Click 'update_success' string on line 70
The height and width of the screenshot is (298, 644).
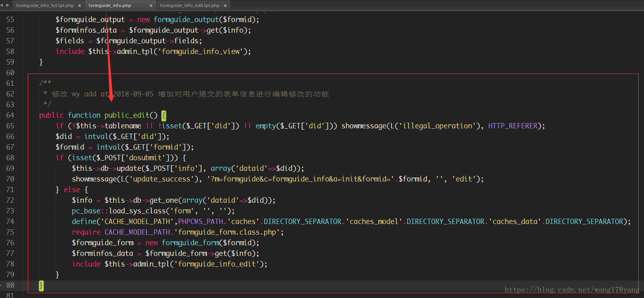pos(162,179)
